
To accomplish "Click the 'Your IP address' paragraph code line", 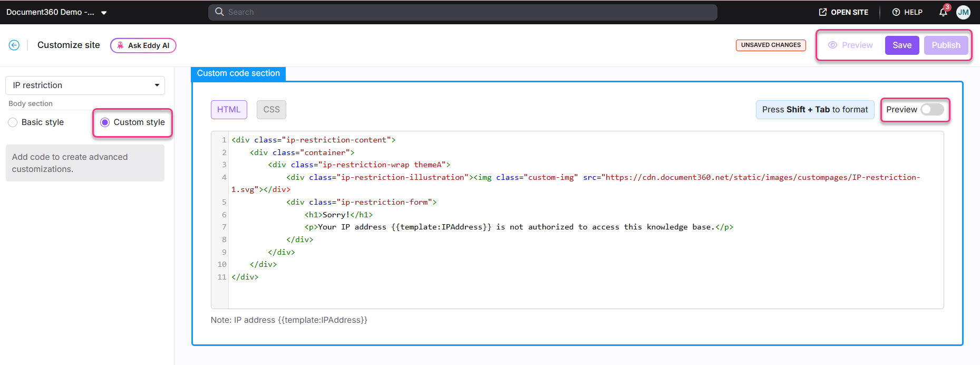I will (x=519, y=227).
